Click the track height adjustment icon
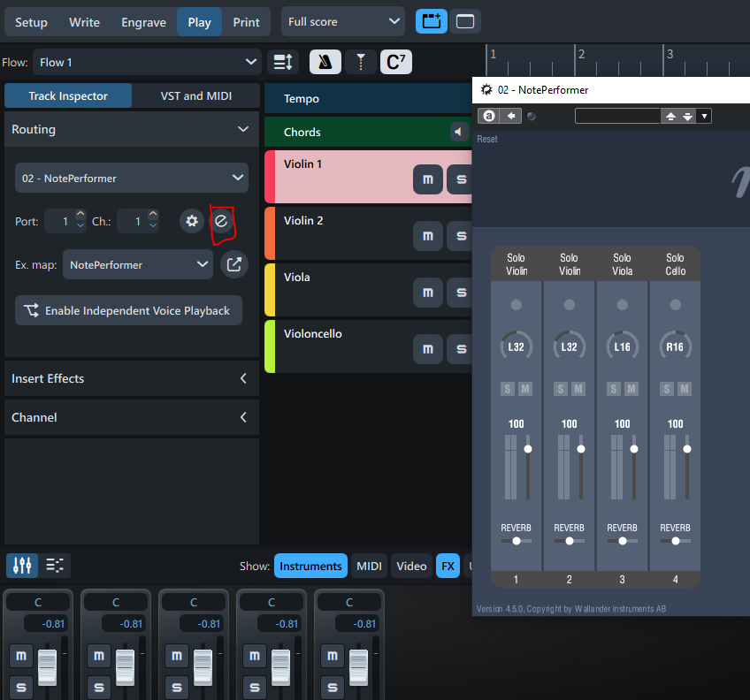This screenshot has height=700, width=750. [x=282, y=62]
